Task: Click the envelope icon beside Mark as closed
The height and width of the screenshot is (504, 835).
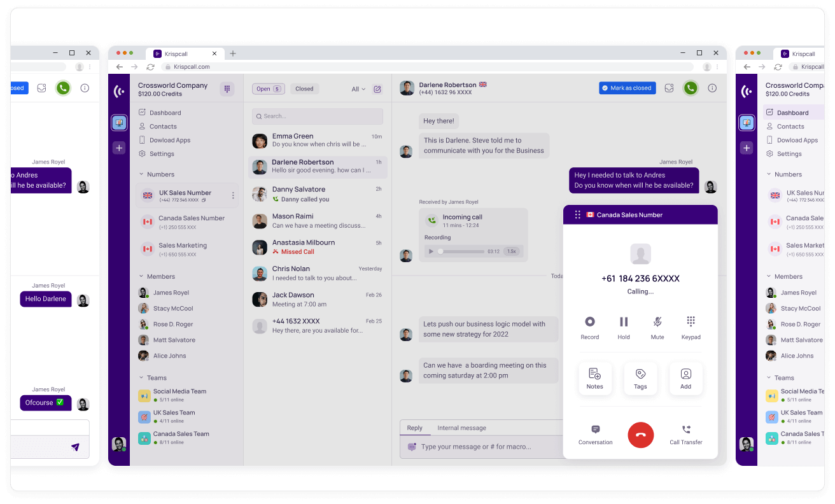Action: click(669, 88)
